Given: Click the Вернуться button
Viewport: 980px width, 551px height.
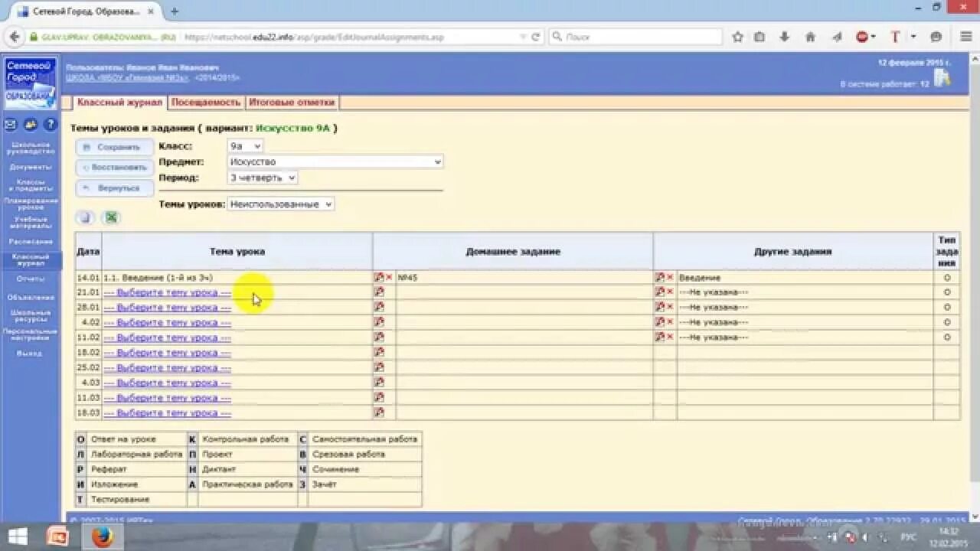Looking at the screenshot, I should [x=115, y=187].
